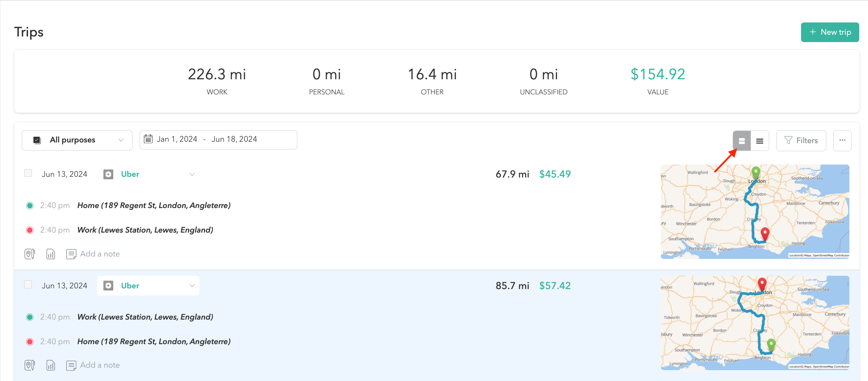Viewport: 868px width, 381px height.
Task: Switch to compact list view icon
Action: coord(760,141)
